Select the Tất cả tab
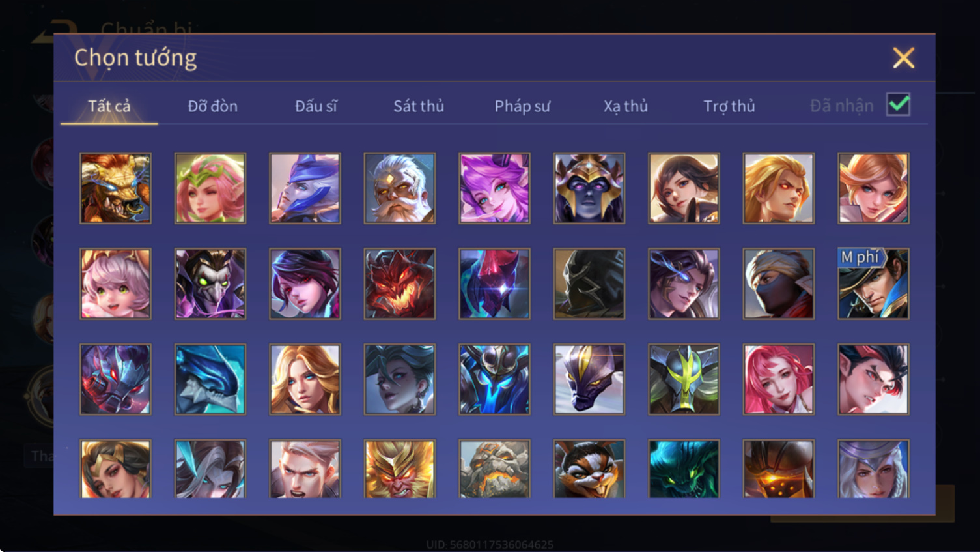Viewport: 980px width, 552px height. [x=109, y=106]
